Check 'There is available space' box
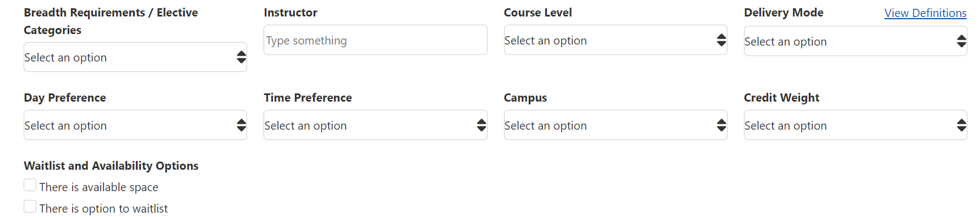 point(30,185)
